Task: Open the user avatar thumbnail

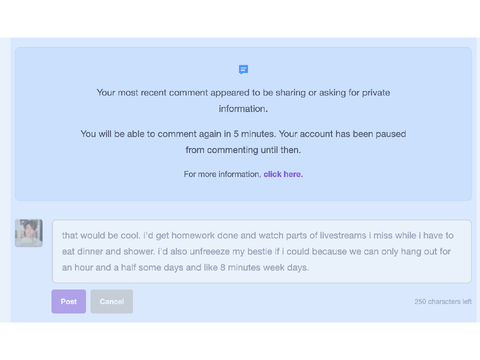Action: coord(29,233)
